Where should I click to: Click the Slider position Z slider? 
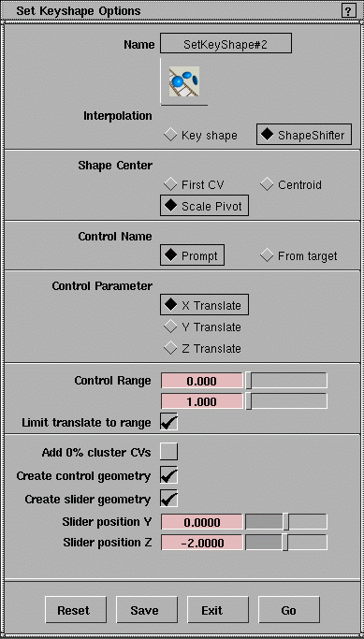pos(285,543)
